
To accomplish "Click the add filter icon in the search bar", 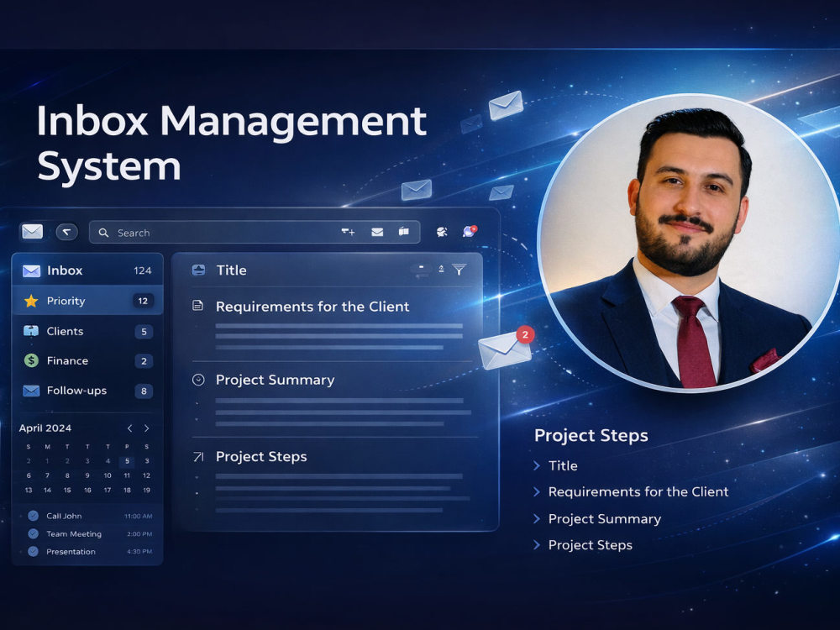I will [349, 232].
